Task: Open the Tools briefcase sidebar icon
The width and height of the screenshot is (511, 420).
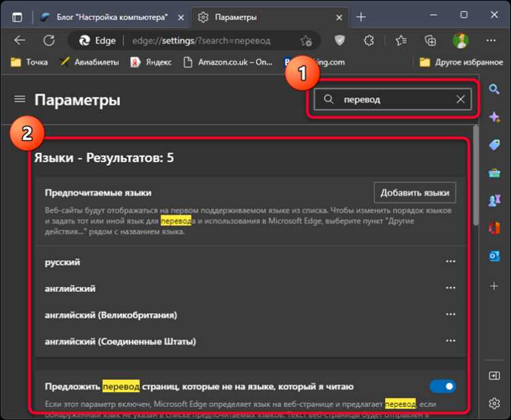Action: tap(494, 173)
